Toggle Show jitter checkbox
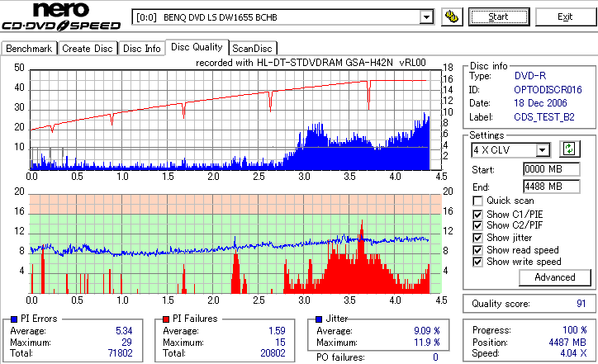This screenshot has width=598, height=364. [477, 238]
